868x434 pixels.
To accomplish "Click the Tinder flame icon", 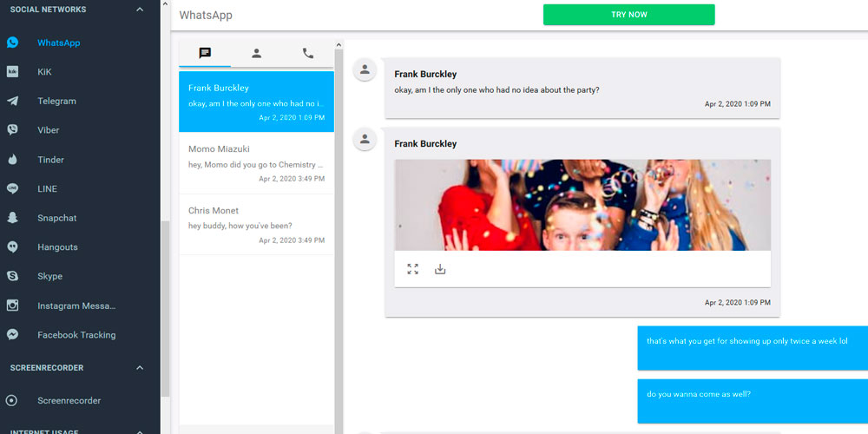I will click(12, 160).
